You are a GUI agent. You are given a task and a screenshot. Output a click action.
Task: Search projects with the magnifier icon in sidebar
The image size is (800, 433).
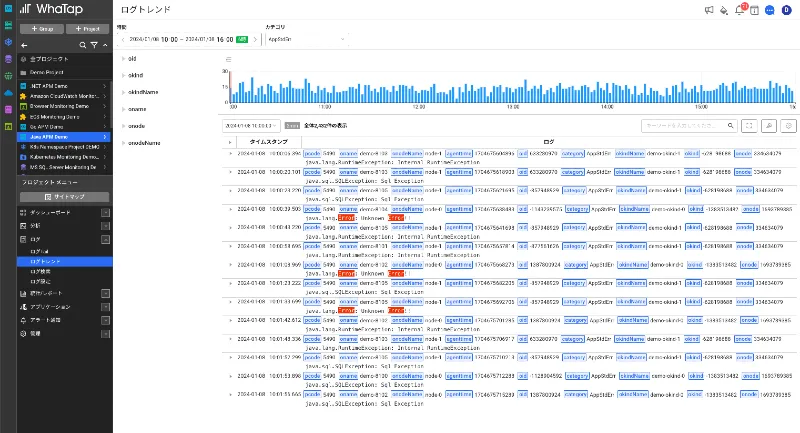(x=82, y=45)
